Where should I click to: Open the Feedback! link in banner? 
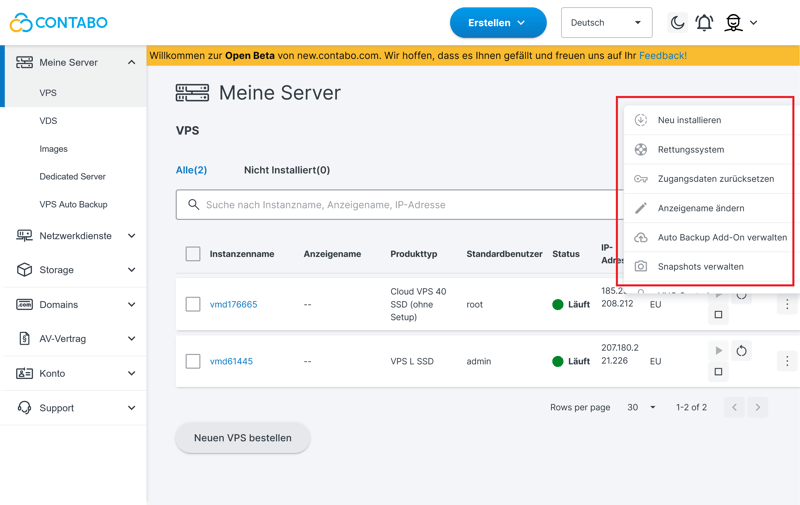coord(662,56)
